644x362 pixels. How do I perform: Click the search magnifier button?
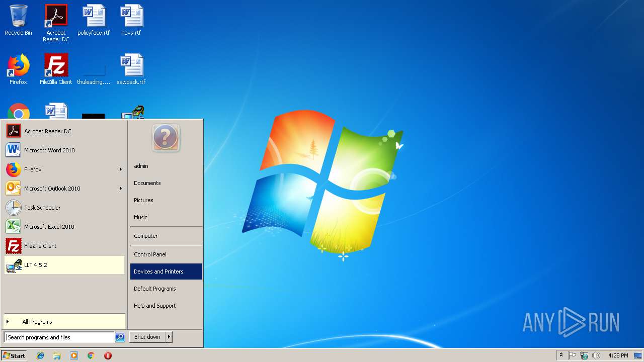pos(120,337)
